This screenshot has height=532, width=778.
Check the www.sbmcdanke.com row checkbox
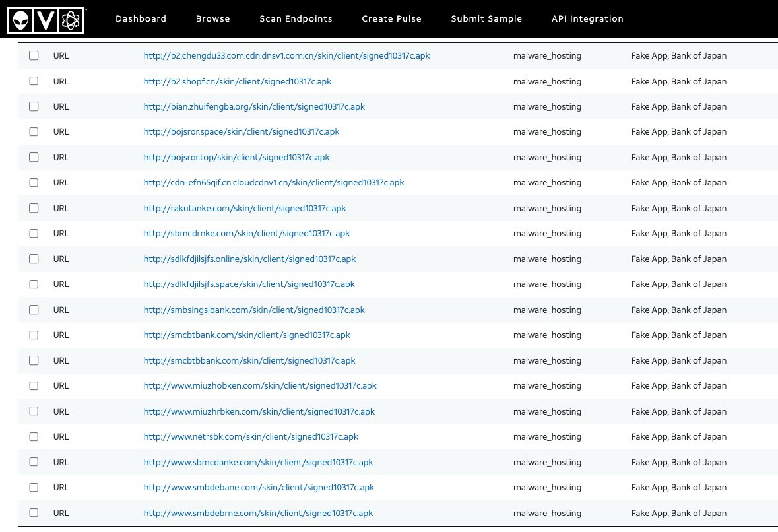(34, 462)
